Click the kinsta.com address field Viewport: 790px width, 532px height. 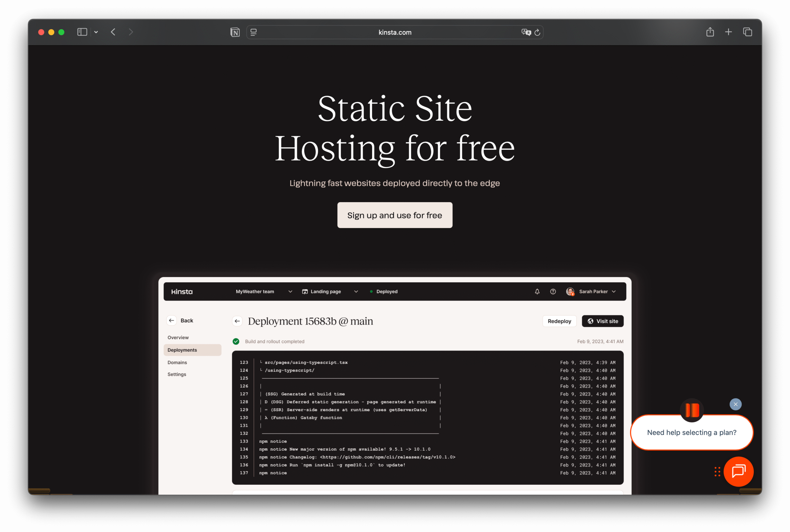394,32
